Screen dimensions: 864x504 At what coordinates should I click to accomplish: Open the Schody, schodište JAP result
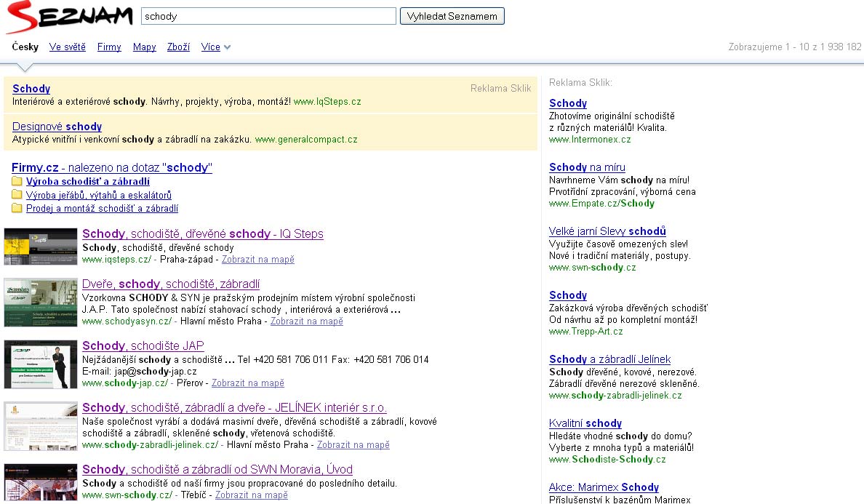pos(143,346)
